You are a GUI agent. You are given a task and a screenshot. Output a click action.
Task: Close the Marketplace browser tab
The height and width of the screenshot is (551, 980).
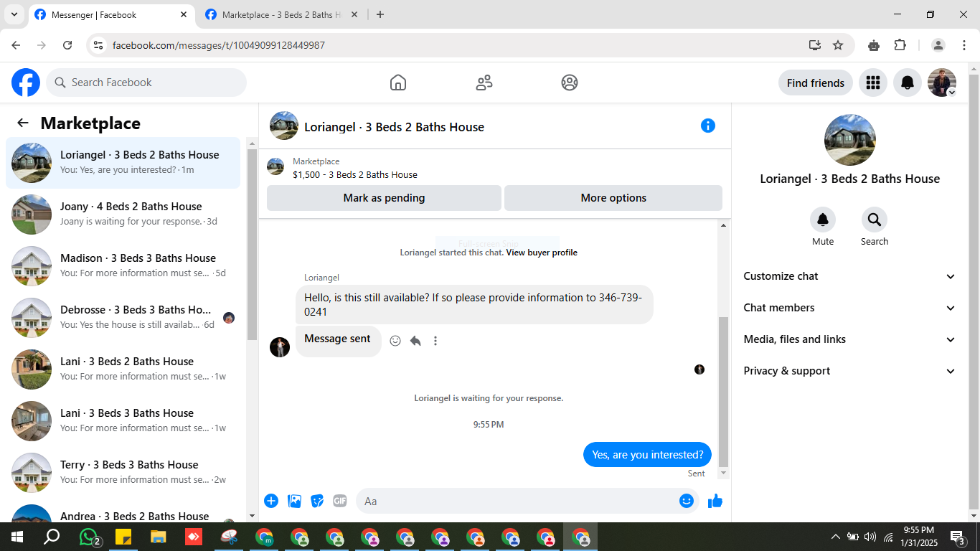tap(354, 14)
